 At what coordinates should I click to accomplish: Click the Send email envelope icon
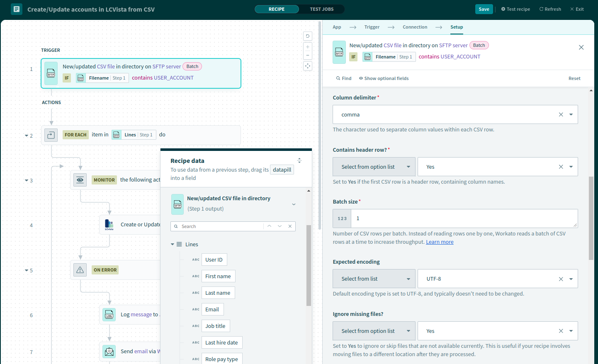click(109, 352)
